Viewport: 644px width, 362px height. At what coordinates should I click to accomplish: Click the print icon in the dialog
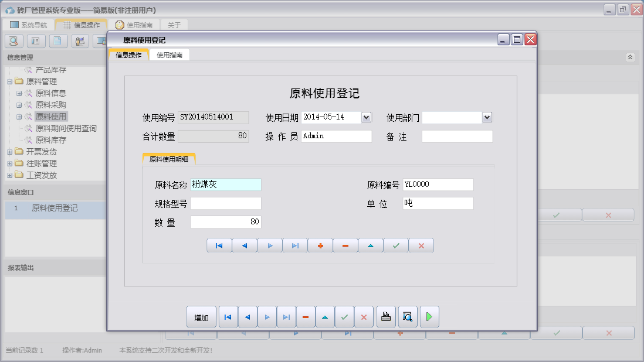pyautogui.click(x=385, y=316)
